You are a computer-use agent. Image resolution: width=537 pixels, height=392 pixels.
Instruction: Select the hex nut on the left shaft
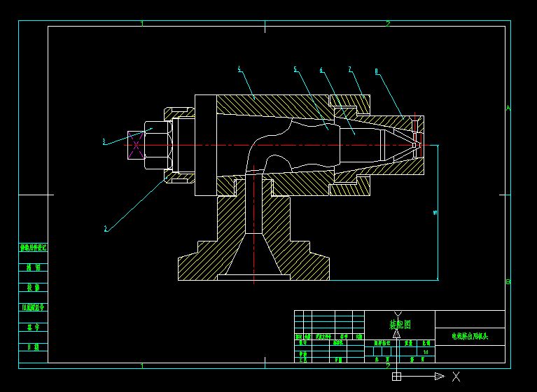157,145
